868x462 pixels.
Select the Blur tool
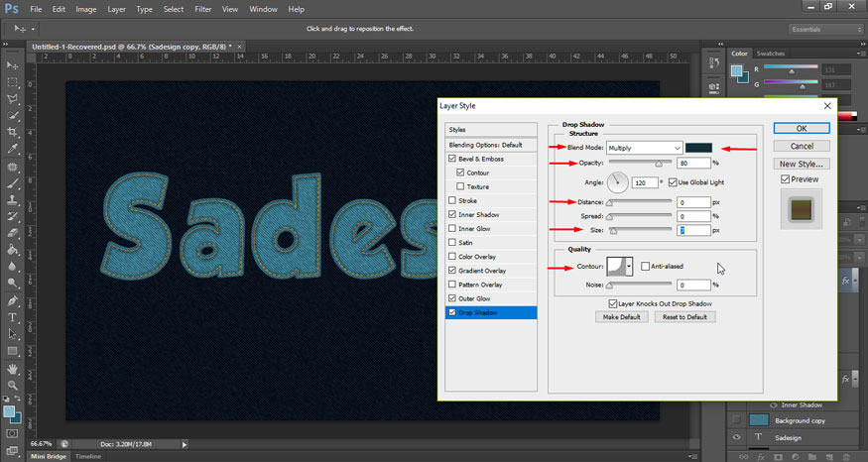coord(12,266)
